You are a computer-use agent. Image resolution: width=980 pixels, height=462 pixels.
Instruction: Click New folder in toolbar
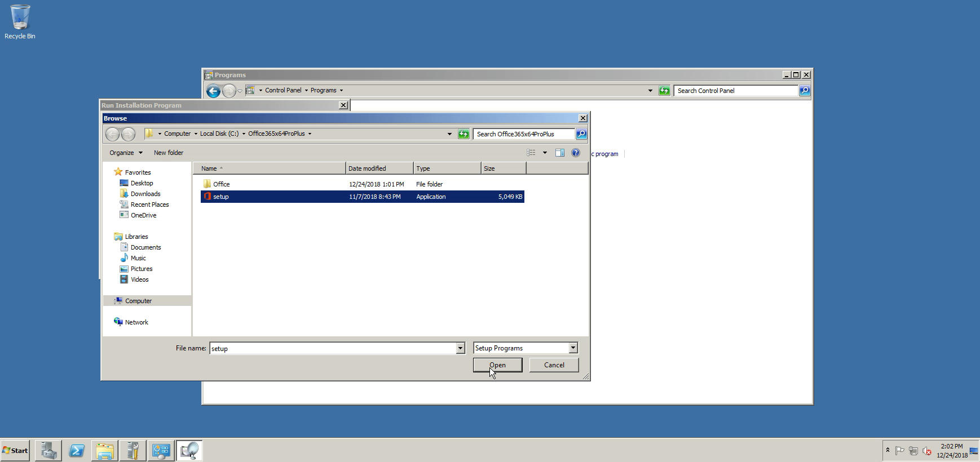coord(169,153)
